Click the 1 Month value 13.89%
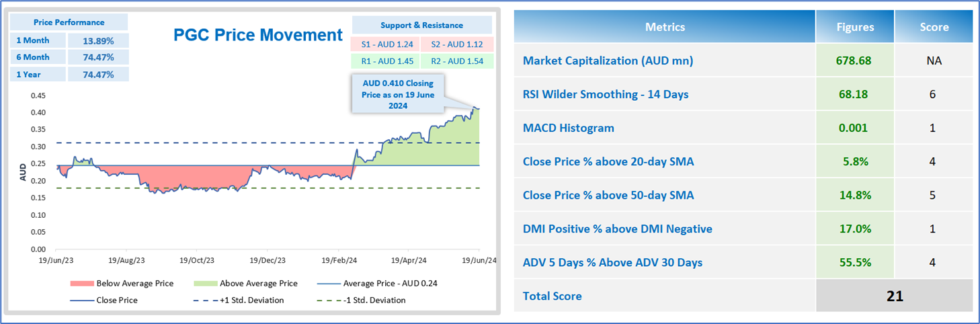Image resolution: width=980 pixels, height=324 pixels. click(98, 40)
